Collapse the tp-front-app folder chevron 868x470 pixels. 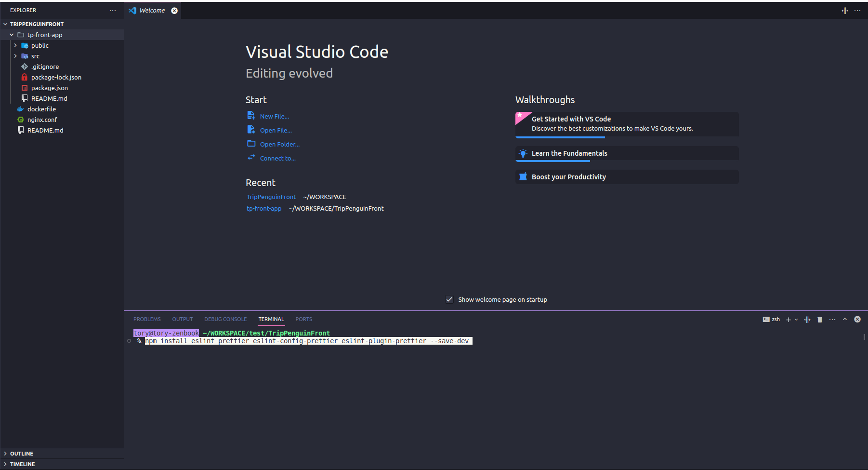[x=12, y=35]
